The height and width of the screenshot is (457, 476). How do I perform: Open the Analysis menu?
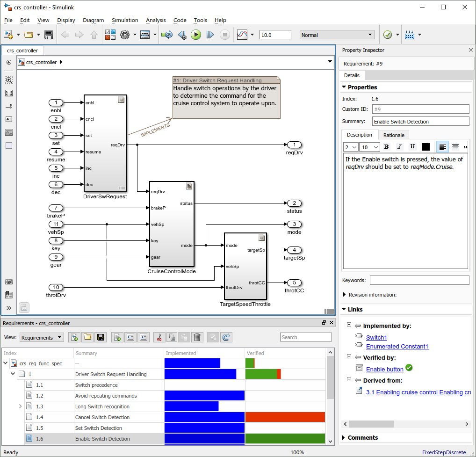156,20
